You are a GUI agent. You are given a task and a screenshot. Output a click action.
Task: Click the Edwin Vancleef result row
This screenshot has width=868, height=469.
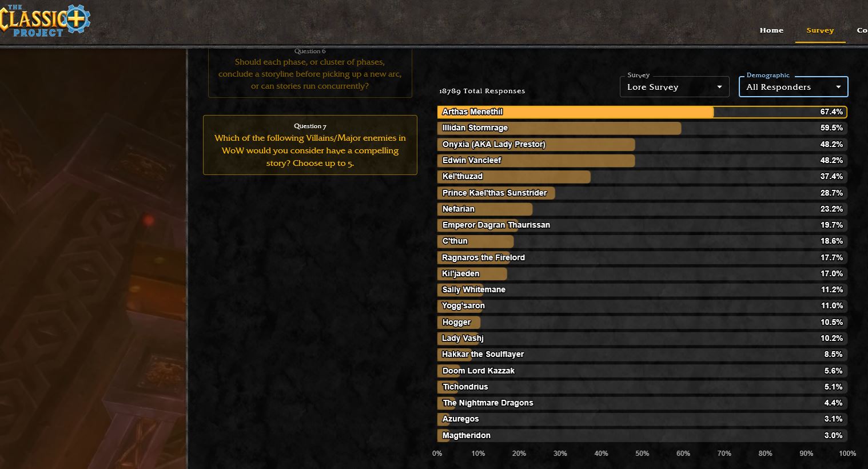tap(642, 160)
